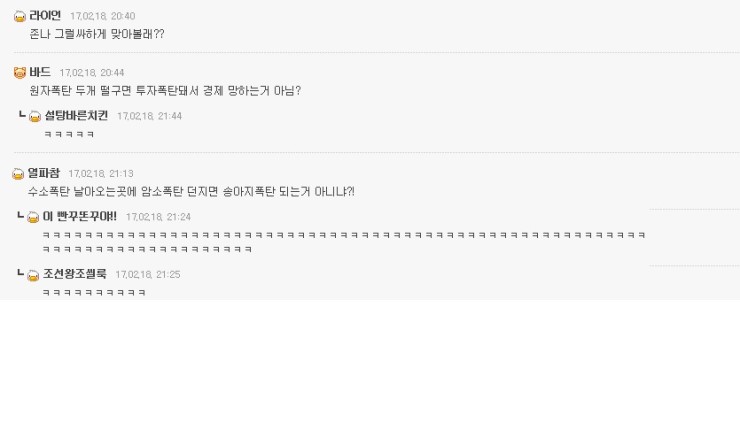Click the reply arrow before 설탕바른치킨
The image size is (740, 430).
point(22,115)
